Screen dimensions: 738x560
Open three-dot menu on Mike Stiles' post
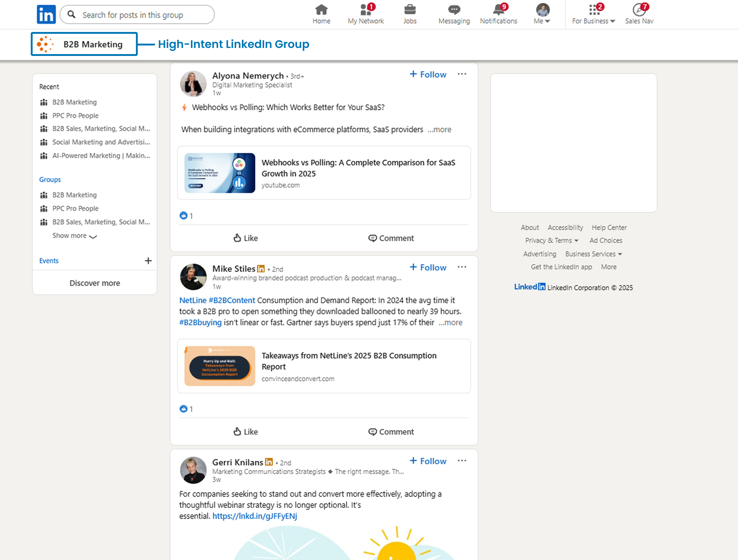pos(462,267)
